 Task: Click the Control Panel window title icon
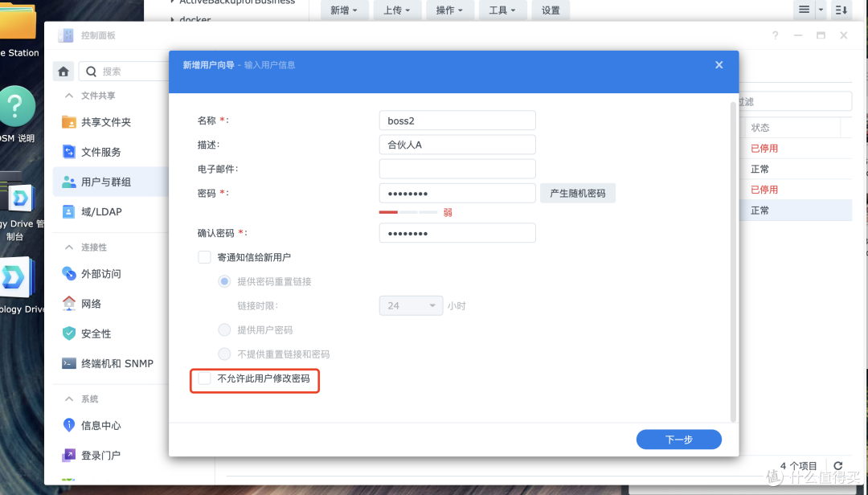pos(65,35)
